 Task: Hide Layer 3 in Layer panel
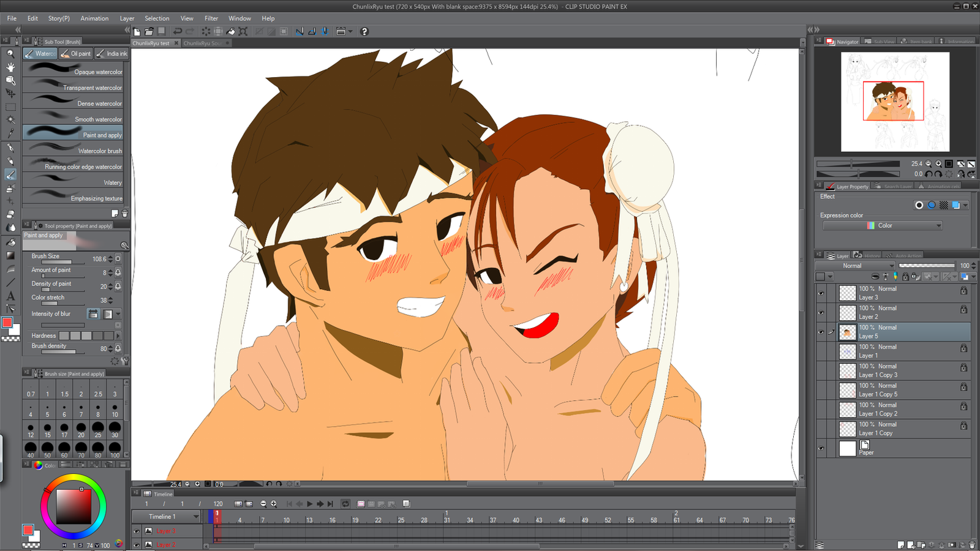821,293
